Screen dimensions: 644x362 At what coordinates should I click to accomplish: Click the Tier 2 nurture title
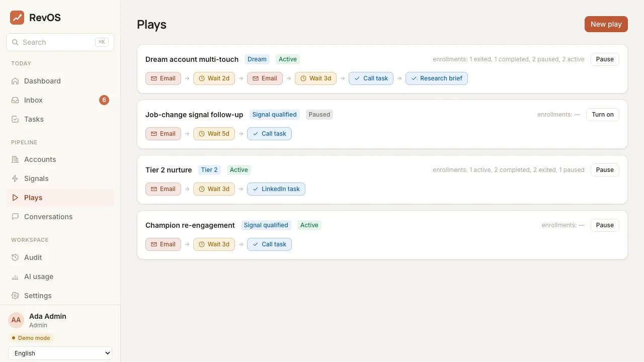tap(169, 170)
